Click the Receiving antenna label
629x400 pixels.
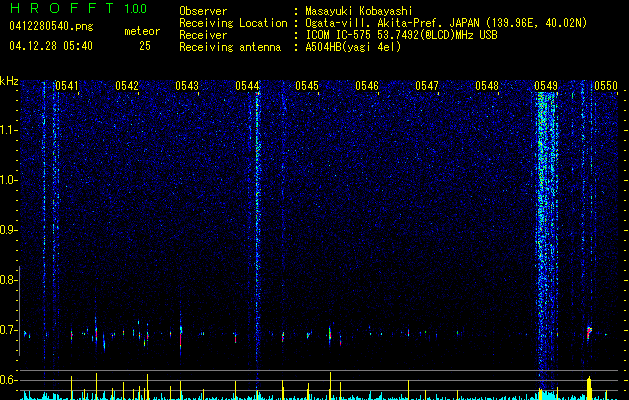(230, 47)
